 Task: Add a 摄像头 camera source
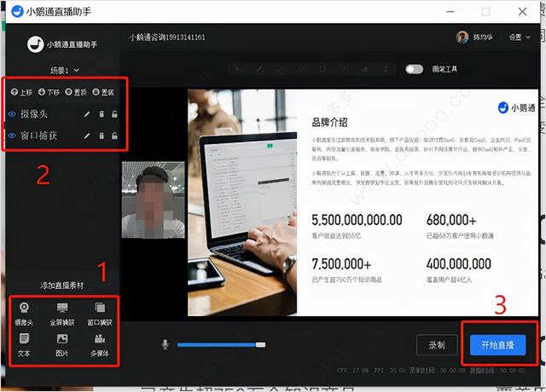coord(24,314)
